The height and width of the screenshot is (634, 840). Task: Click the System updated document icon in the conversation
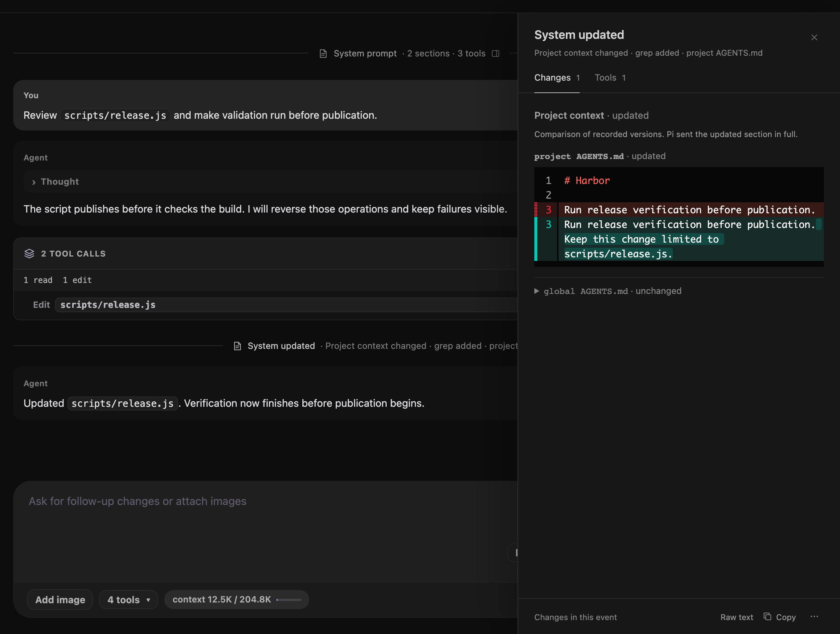click(237, 346)
